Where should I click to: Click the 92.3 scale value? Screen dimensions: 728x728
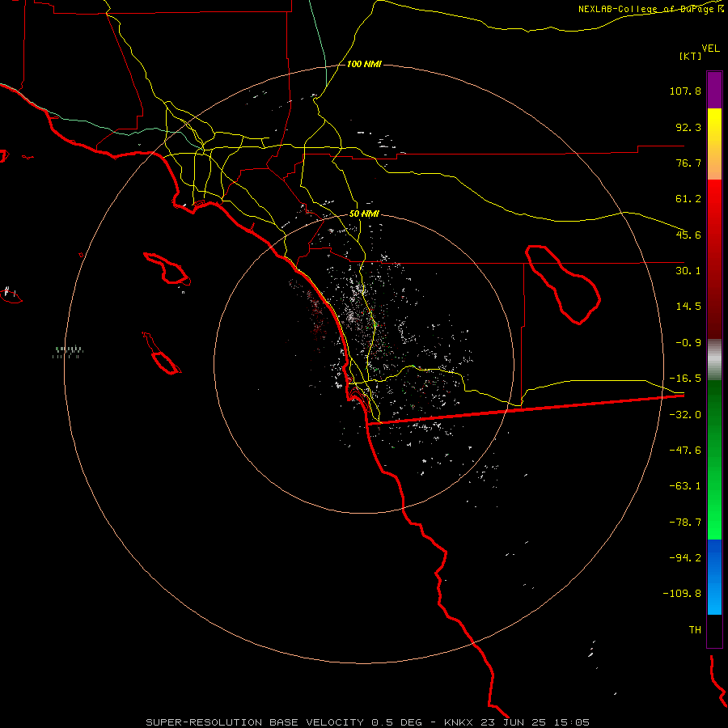point(688,127)
